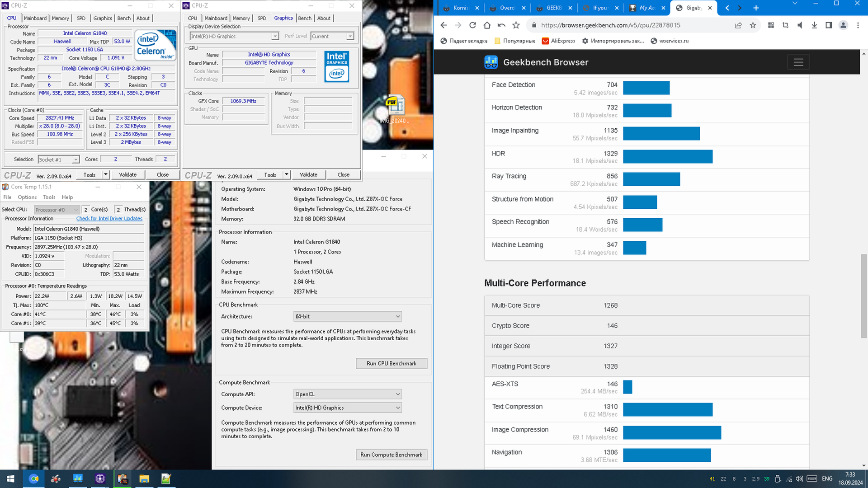Expand the Tools arrow in right CPU-Z
This screenshot has width=868, height=488.
pos(287,174)
